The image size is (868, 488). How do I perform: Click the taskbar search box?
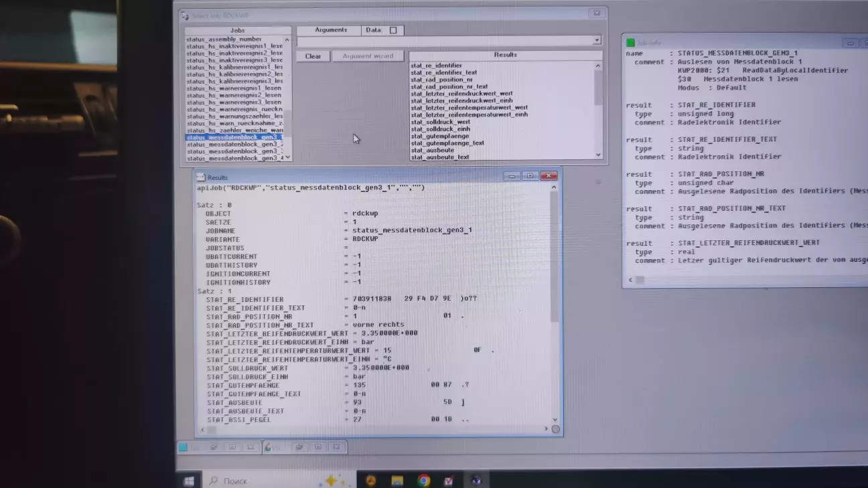(x=268, y=481)
